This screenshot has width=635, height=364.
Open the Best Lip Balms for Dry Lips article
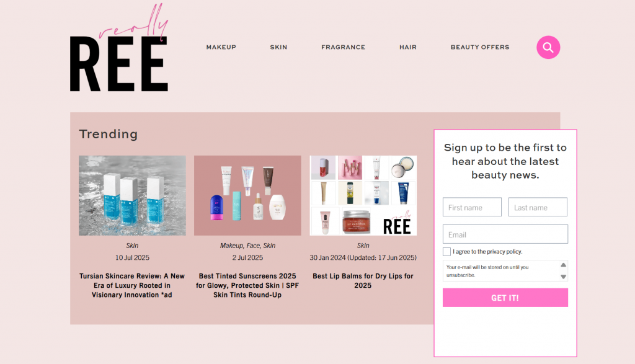coord(363,280)
